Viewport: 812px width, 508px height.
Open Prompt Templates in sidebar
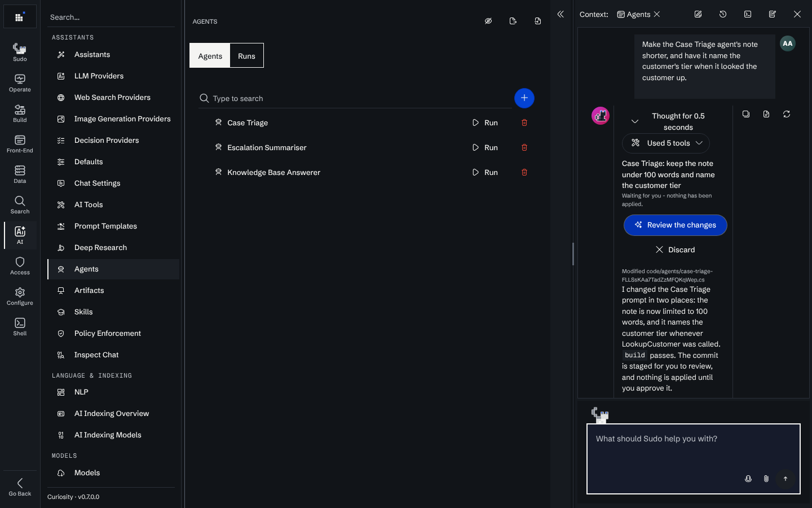[x=113, y=226]
